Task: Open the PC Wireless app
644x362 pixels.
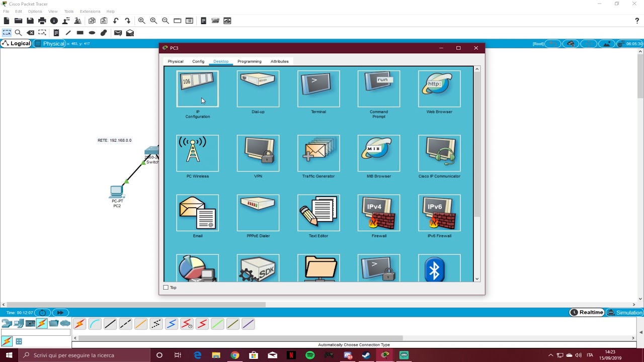Action: pyautogui.click(x=198, y=153)
